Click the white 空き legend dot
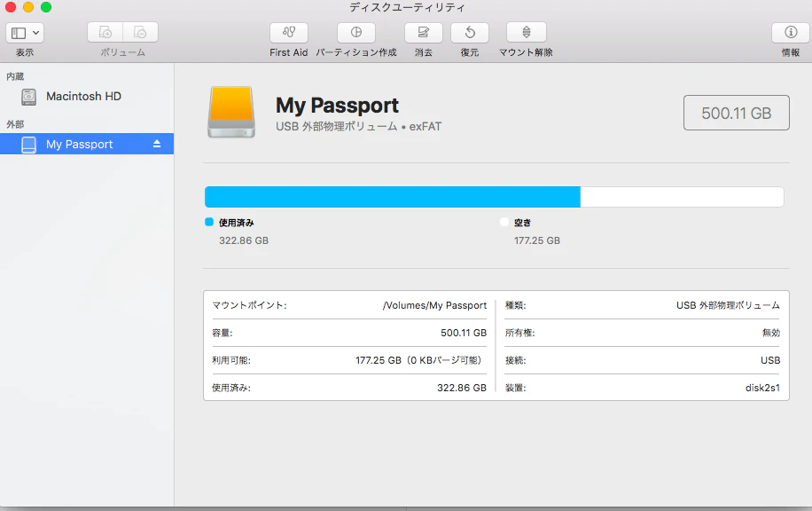 click(504, 222)
